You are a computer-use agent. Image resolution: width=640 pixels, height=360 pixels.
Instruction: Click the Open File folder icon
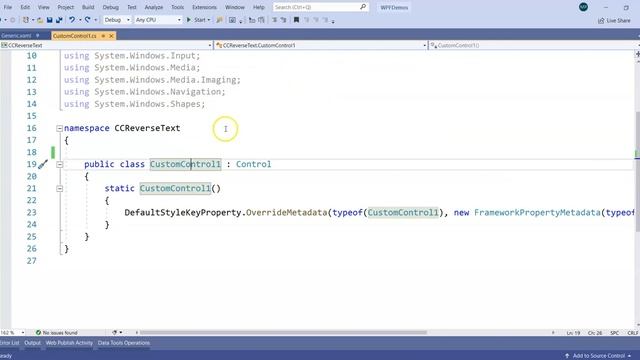click(40, 20)
